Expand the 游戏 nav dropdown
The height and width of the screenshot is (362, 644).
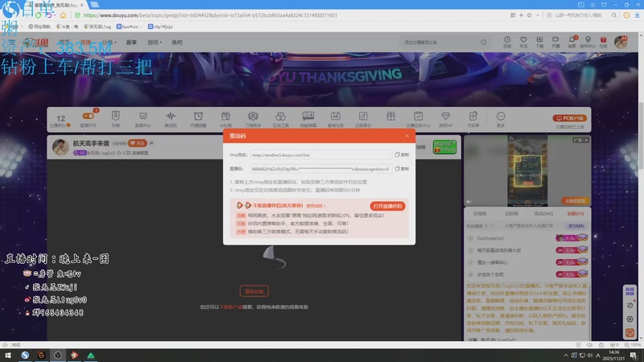pyautogui.click(x=155, y=43)
